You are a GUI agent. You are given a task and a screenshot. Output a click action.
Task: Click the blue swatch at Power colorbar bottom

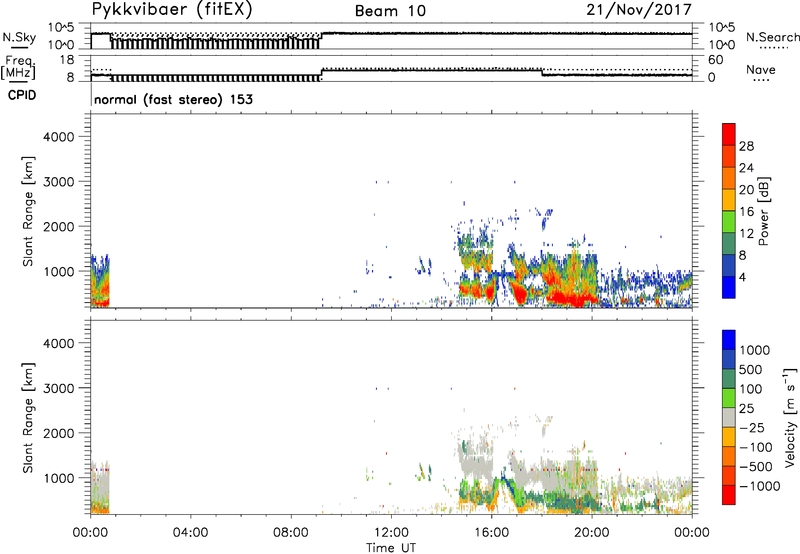click(729, 287)
